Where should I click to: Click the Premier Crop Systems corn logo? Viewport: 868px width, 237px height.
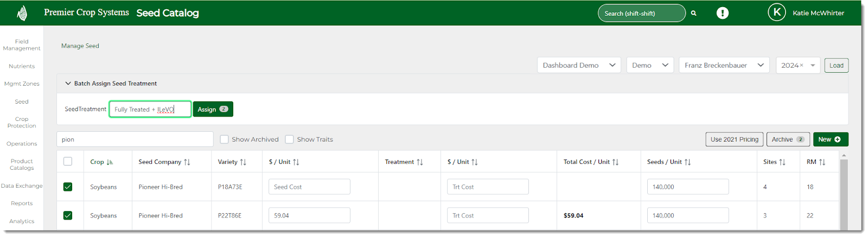coord(22,13)
